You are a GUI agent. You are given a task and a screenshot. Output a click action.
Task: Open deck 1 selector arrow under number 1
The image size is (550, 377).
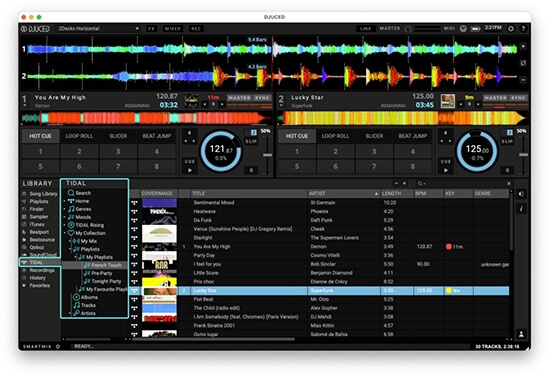pyautogui.click(x=24, y=106)
